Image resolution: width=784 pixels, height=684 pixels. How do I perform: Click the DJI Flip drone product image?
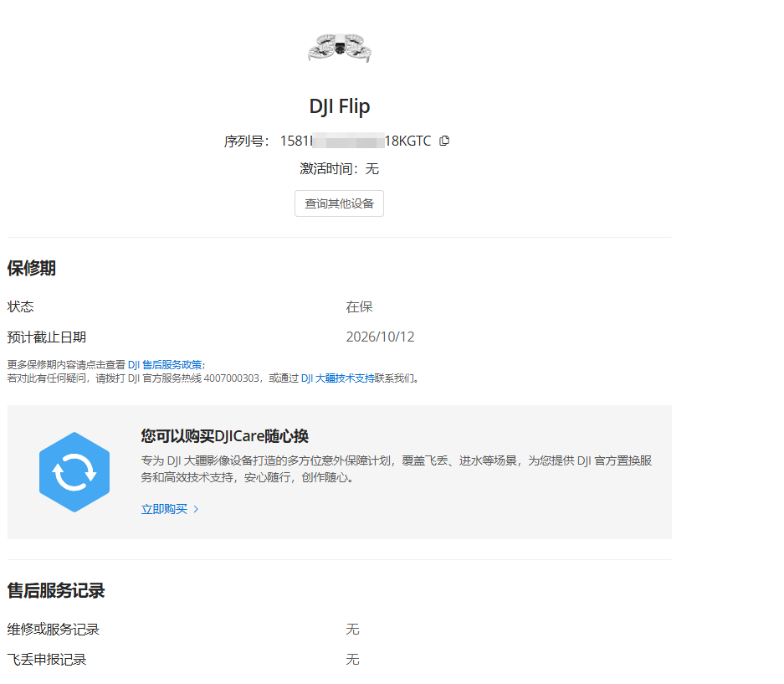tap(340, 48)
